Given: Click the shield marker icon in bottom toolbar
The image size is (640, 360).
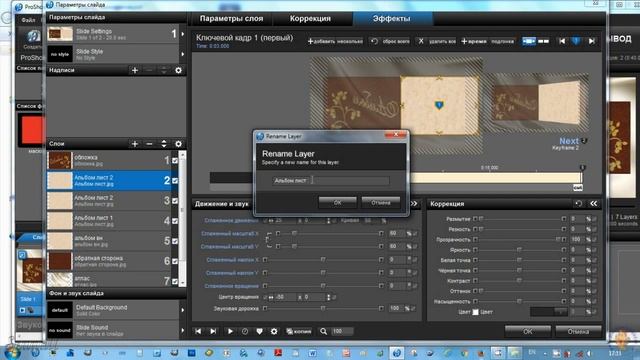Looking at the screenshot, I should [x=260, y=331].
